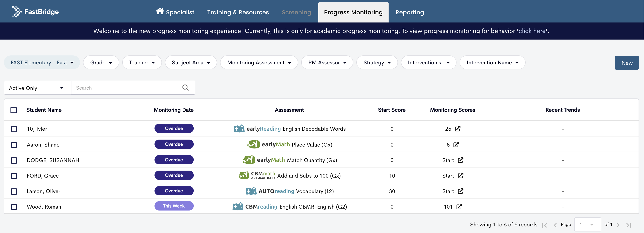The height and width of the screenshot is (233, 644).
Task: Follow the 'click here' behavior link
Action: point(532,31)
